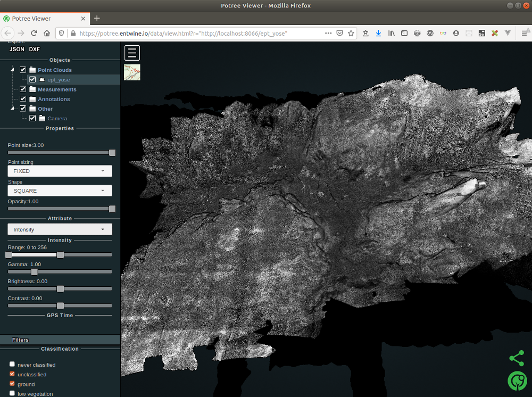
Task: Collapse the Point Clouds tree node
Action: coord(13,70)
